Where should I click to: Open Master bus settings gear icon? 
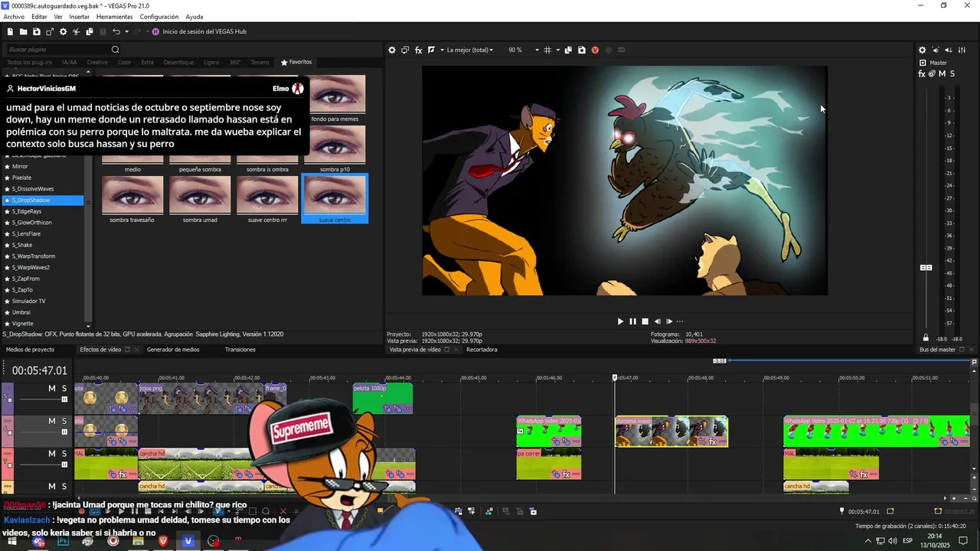pos(922,50)
